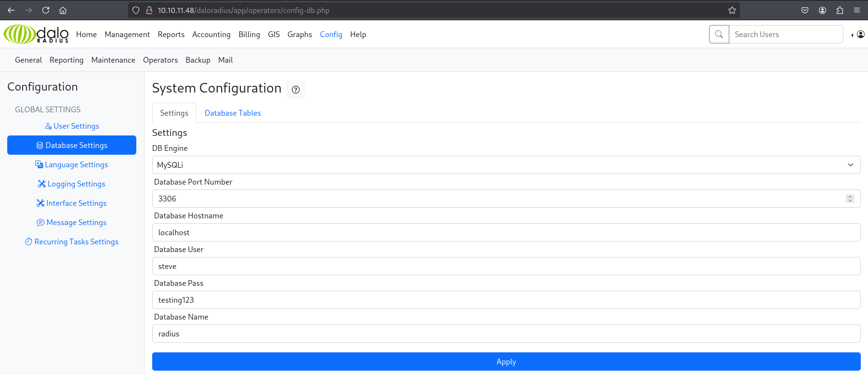Switch to the Database Tables tab
868x375 pixels.
233,113
